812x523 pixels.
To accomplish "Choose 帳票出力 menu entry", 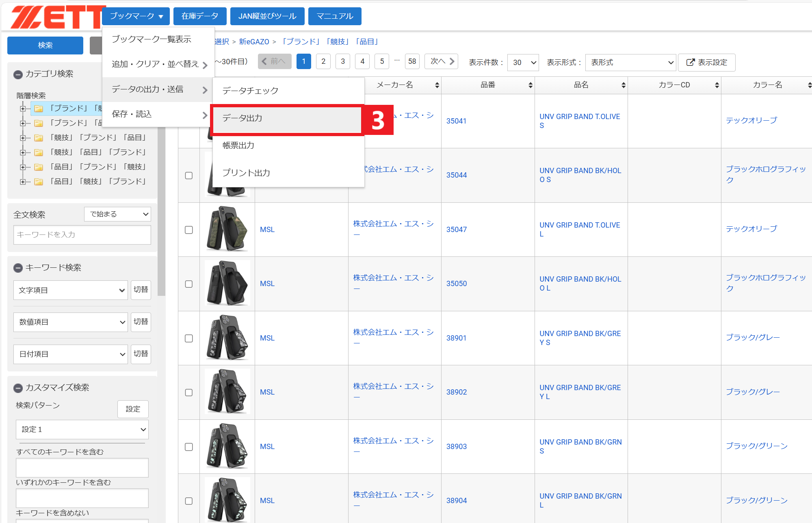I will (238, 145).
